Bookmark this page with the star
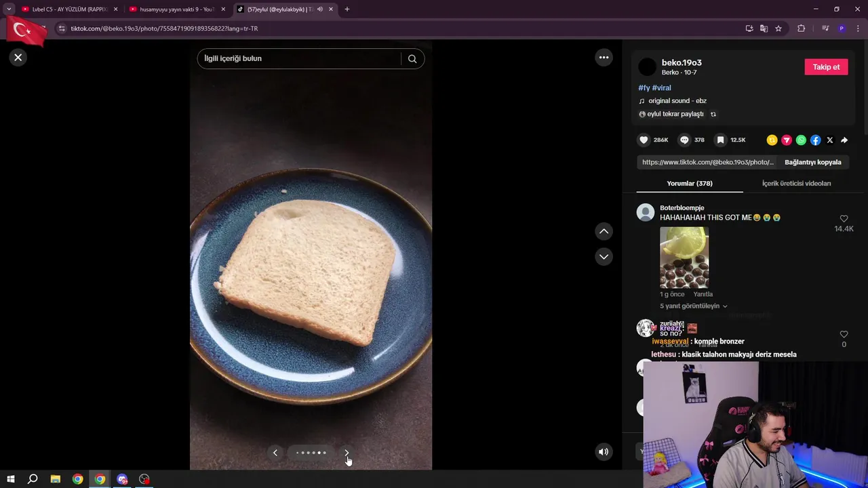 [x=778, y=28]
